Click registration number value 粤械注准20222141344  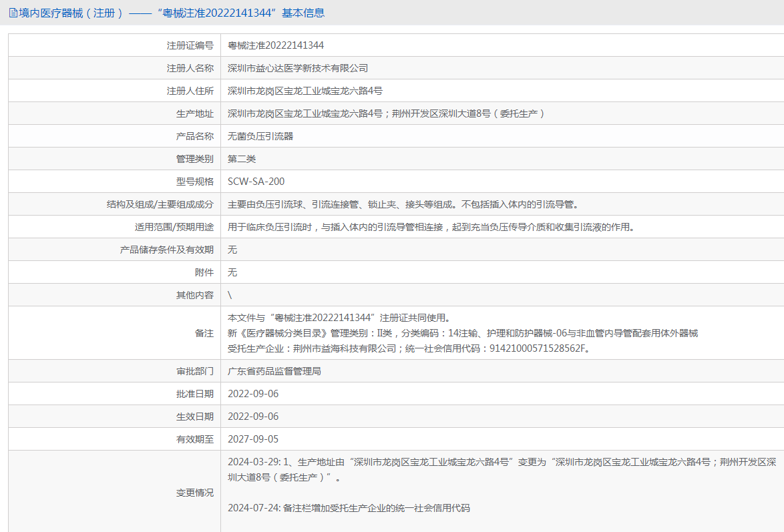pos(276,45)
